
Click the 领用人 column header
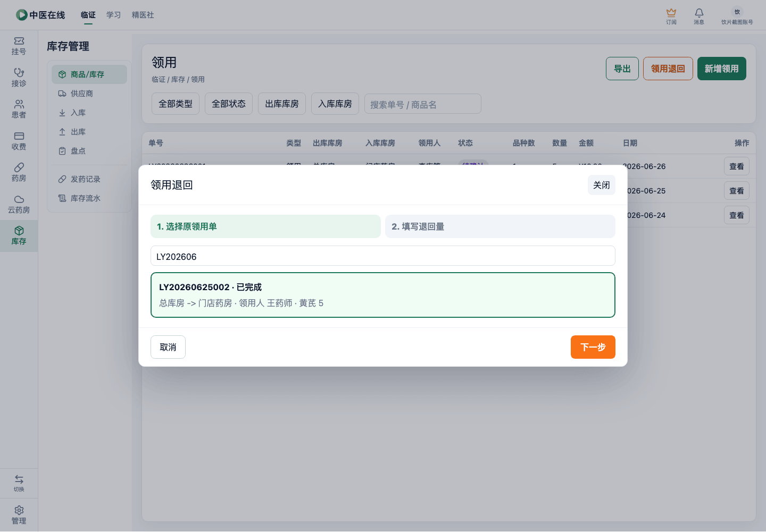[429, 143]
